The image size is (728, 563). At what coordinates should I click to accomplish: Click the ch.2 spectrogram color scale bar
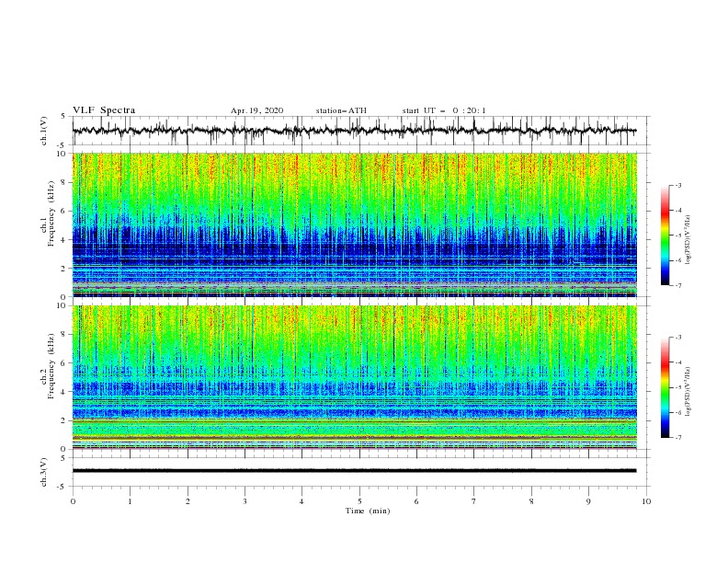(x=665, y=387)
